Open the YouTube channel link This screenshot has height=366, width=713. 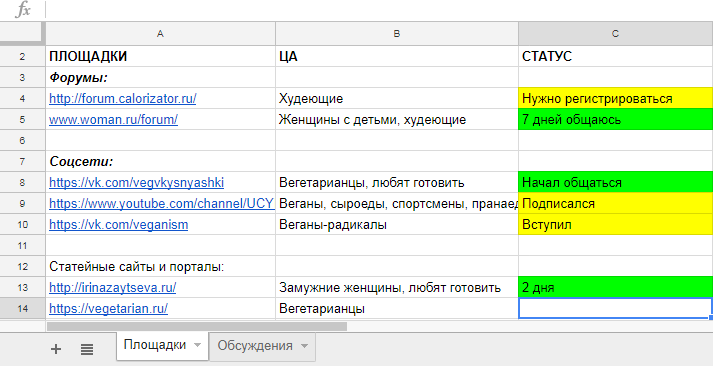[161, 204]
